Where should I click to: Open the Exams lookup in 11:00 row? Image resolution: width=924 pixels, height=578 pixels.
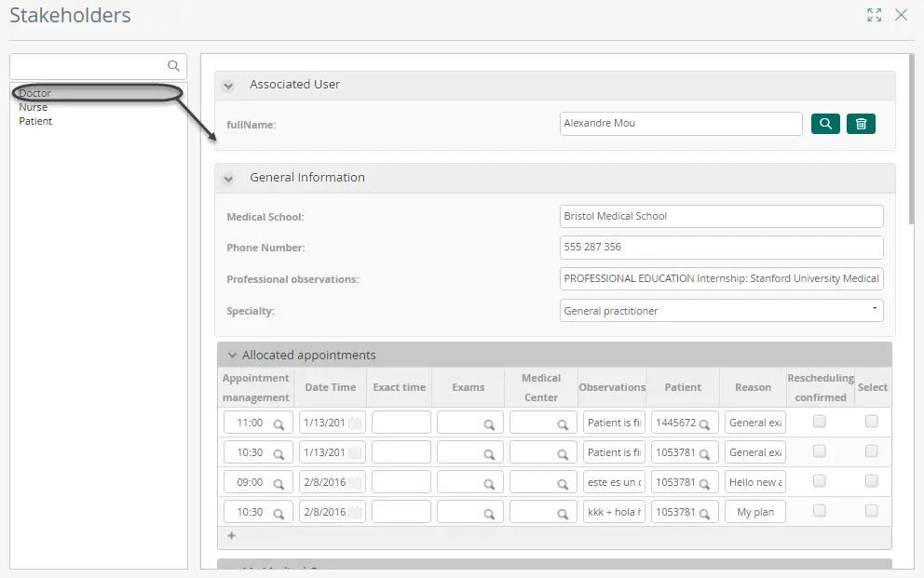(489, 424)
